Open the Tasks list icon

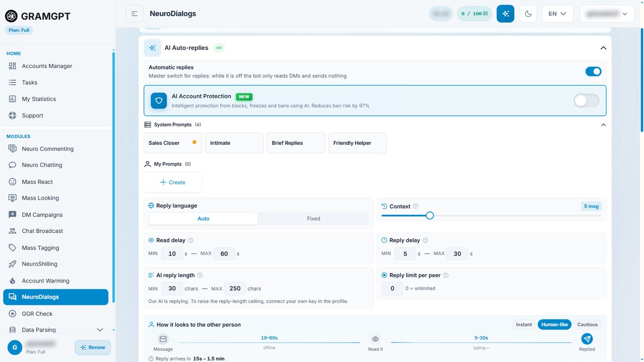pos(13,82)
